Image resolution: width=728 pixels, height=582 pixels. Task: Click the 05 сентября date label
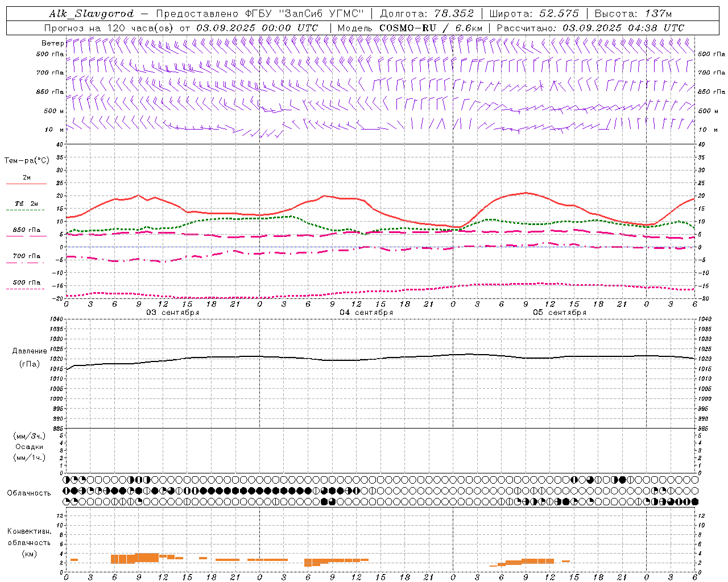560,313
